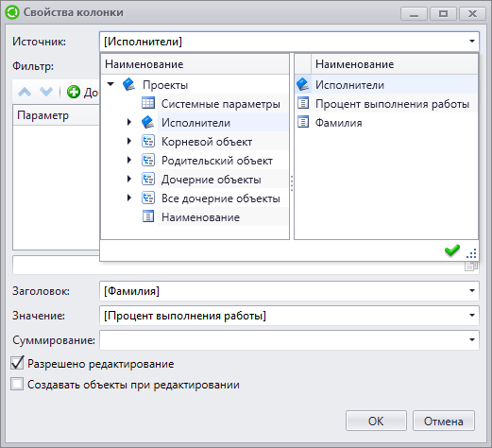Confirm selection with green checkmark icon
492x448 pixels.
click(452, 250)
